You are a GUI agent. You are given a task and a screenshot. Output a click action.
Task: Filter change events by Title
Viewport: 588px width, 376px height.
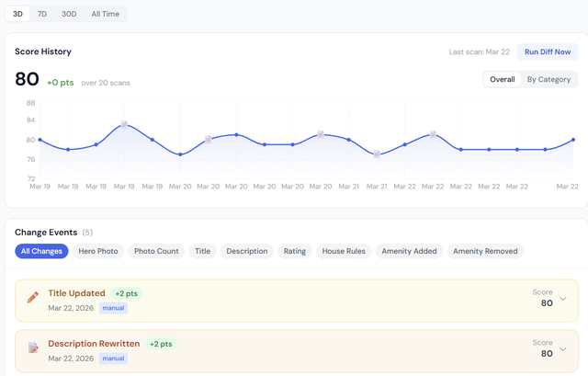coord(202,251)
